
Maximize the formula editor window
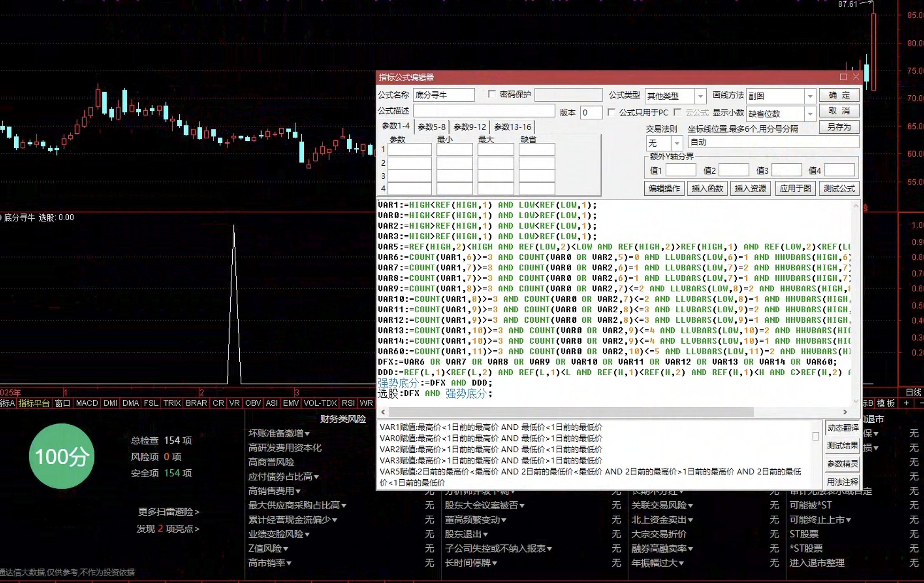pos(843,77)
